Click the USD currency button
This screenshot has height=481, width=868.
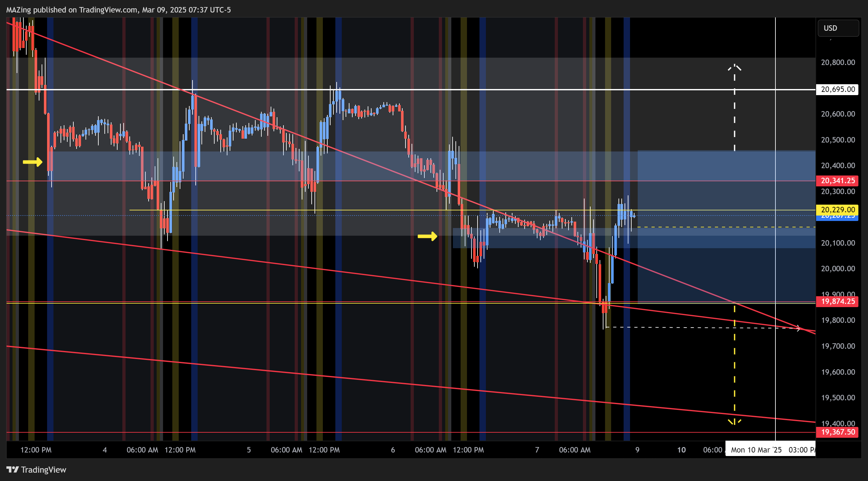[x=838, y=28]
